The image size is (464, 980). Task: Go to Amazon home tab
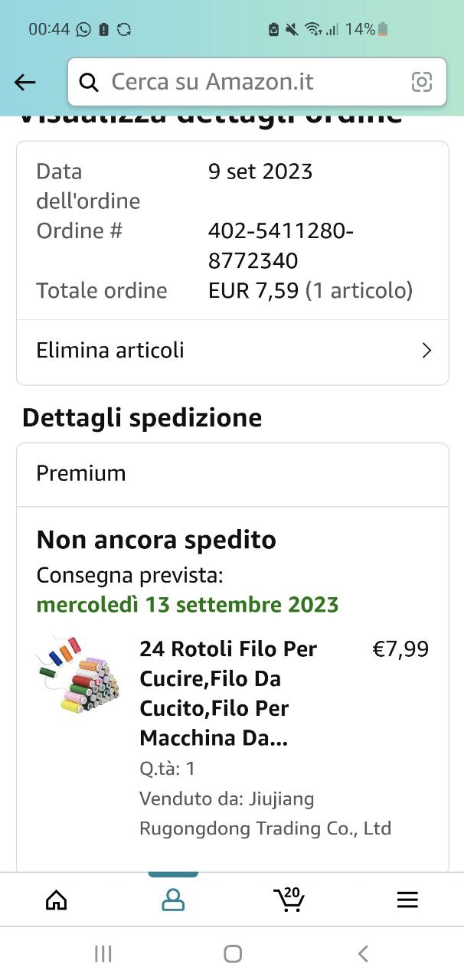click(x=57, y=900)
